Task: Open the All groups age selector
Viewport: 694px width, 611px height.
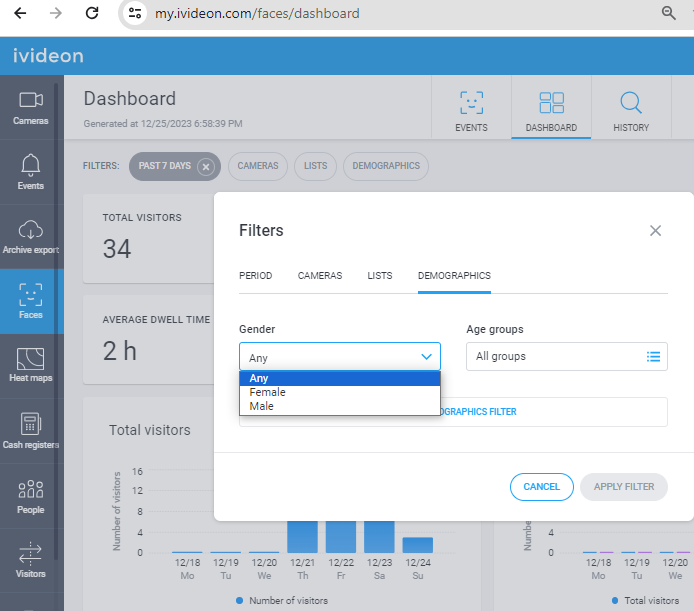Action: (x=567, y=356)
